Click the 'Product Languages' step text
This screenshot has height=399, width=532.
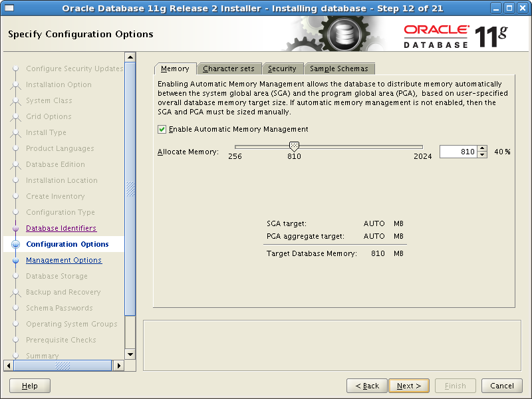pyautogui.click(x=60, y=148)
